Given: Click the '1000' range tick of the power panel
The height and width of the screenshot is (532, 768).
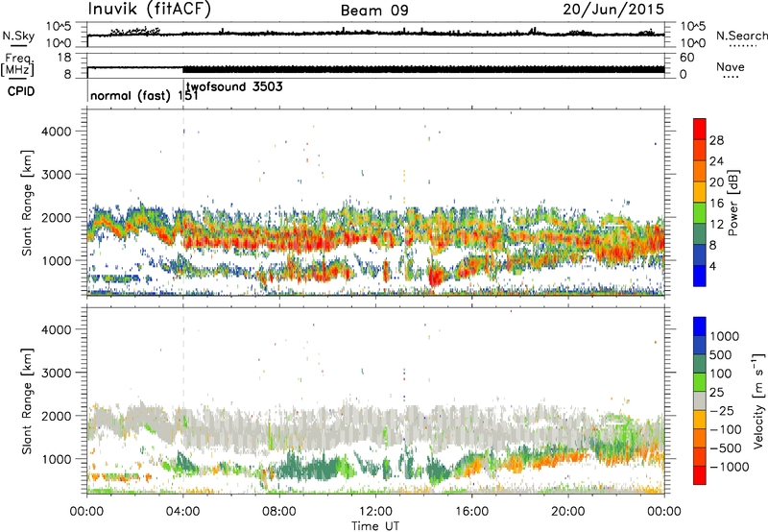Looking at the screenshot, I should 57,260.
